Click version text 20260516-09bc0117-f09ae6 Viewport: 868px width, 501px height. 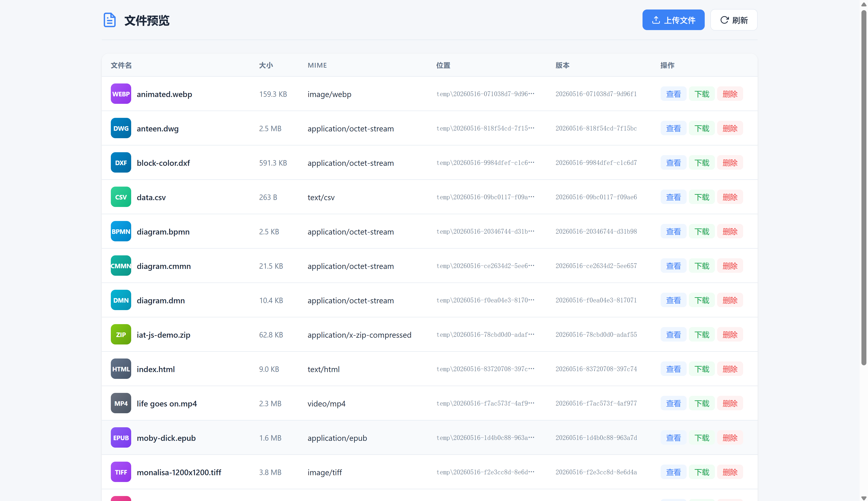point(596,197)
